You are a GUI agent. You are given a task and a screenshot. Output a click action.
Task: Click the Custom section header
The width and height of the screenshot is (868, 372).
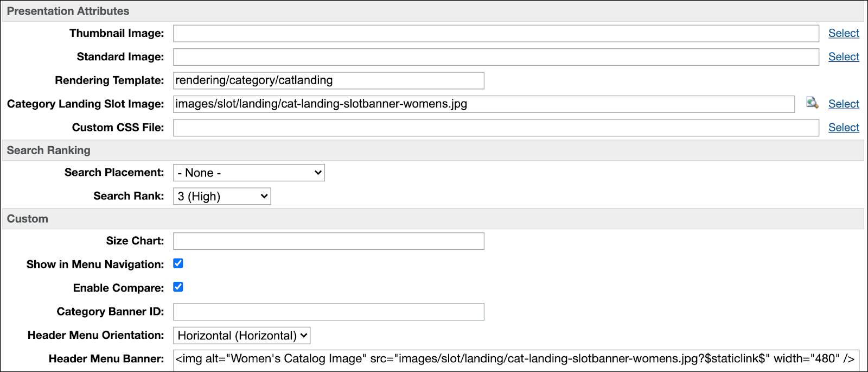point(432,218)
